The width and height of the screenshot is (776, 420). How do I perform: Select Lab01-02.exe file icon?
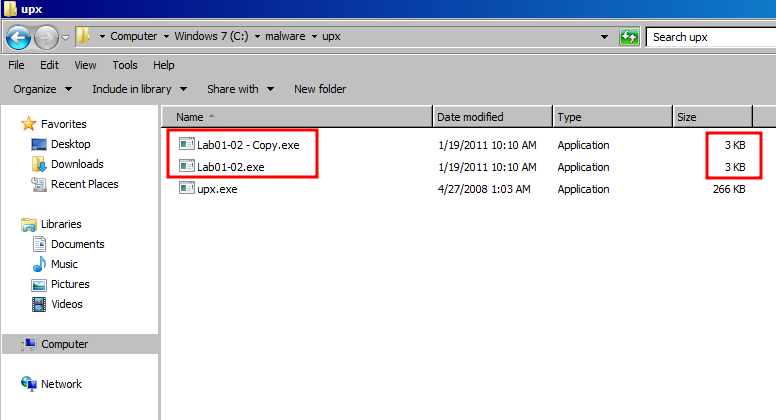(x=187, y=166)
